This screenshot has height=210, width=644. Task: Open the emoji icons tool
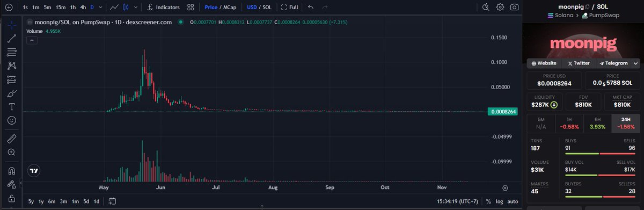coord(11,121)
